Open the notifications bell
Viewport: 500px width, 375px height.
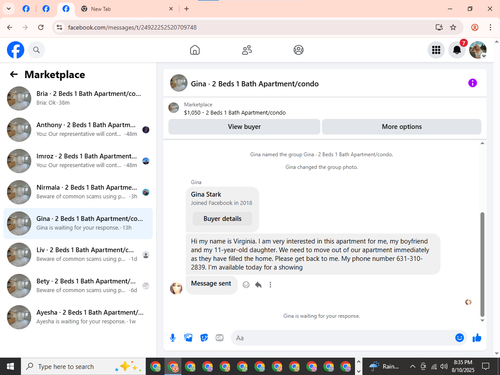point(457,50)
